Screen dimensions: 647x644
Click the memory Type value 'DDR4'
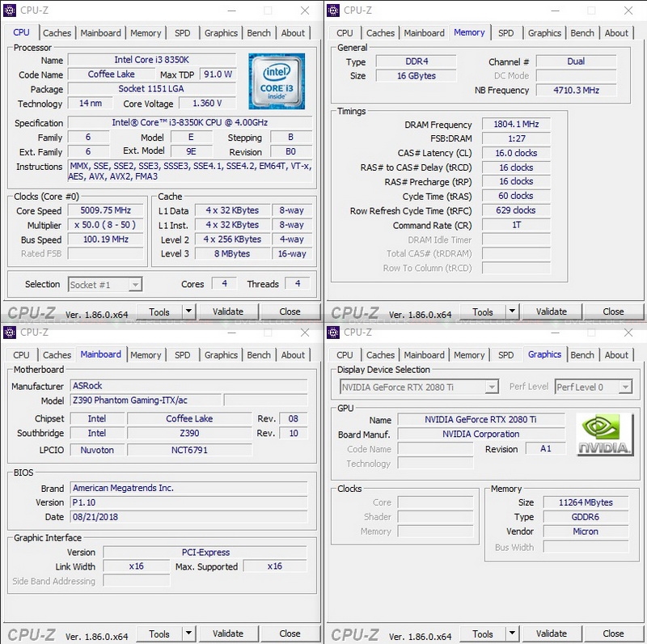(x=417, y=61)
